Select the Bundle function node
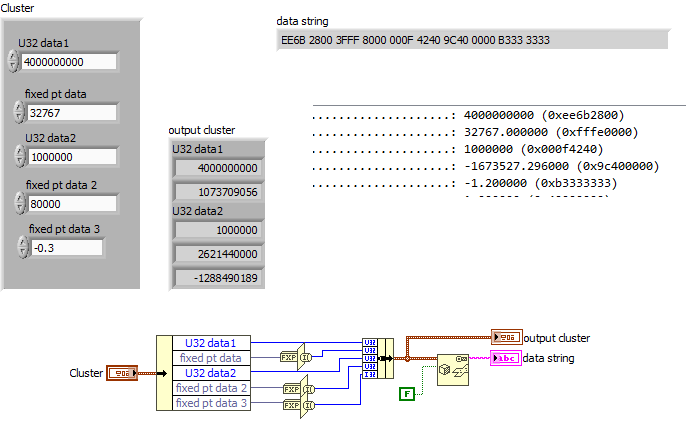 click(x=378, y=358)
